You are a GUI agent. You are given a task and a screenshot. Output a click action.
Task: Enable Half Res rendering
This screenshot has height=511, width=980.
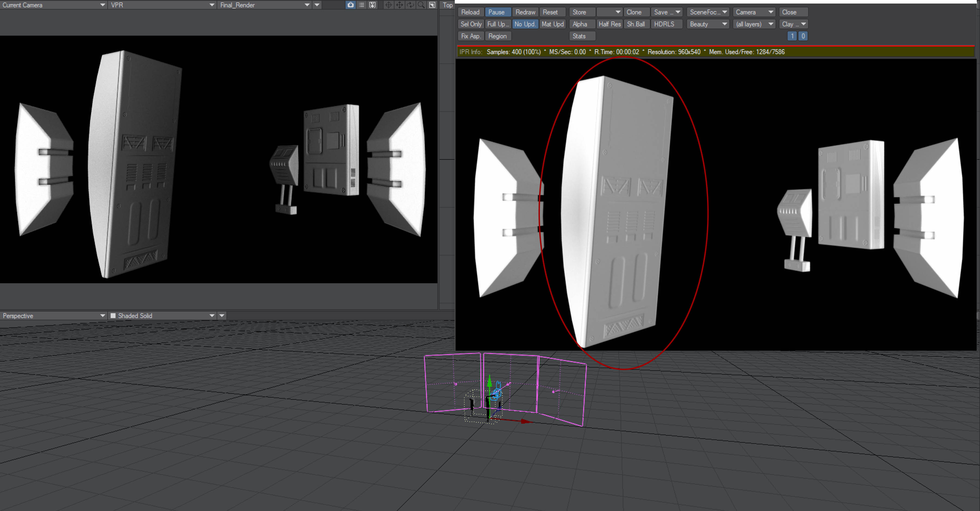[x=609, y=24]
